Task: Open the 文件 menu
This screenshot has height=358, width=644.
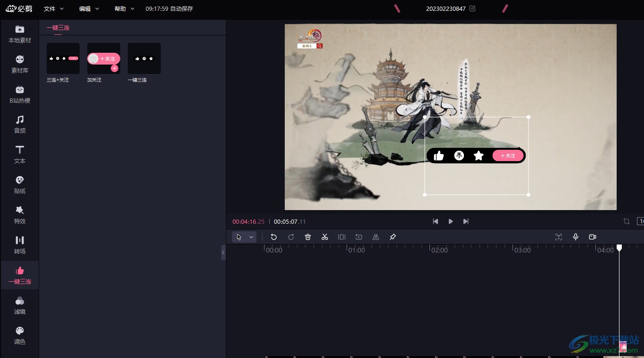Action: pos(54,8)
